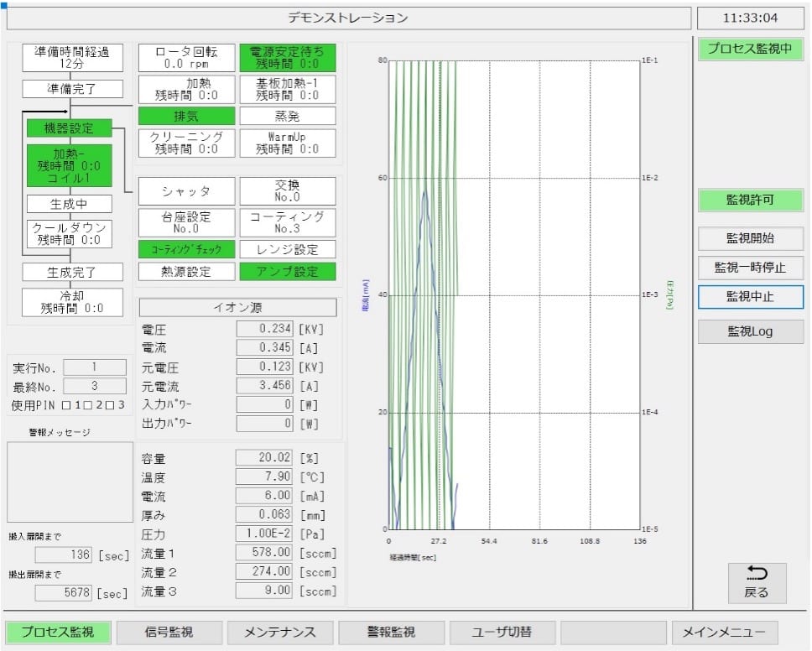The height and width of the screenshot is (651, 812).
Task: Click the 蒸発 status box
Action: tap(288, 116)
